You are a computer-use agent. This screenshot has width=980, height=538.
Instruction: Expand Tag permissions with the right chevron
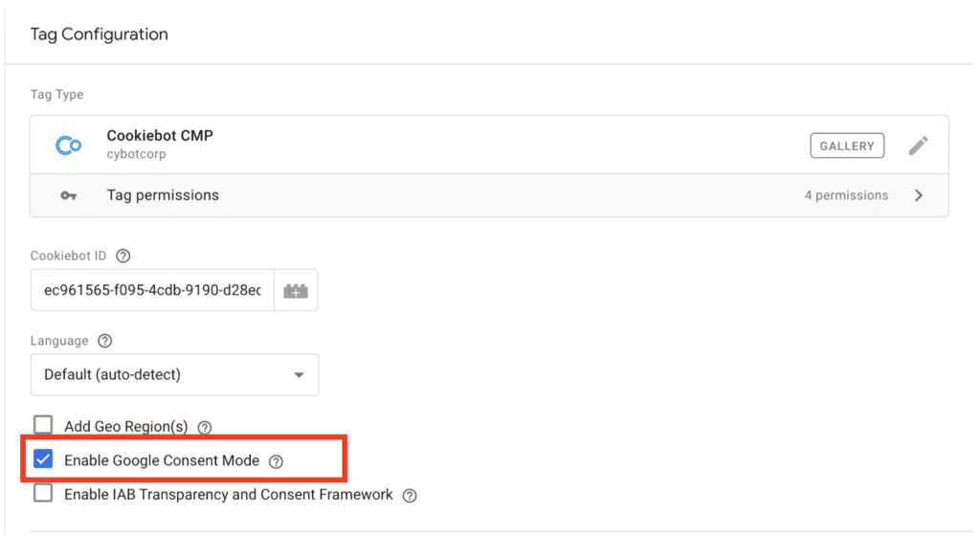pos(919,195)
